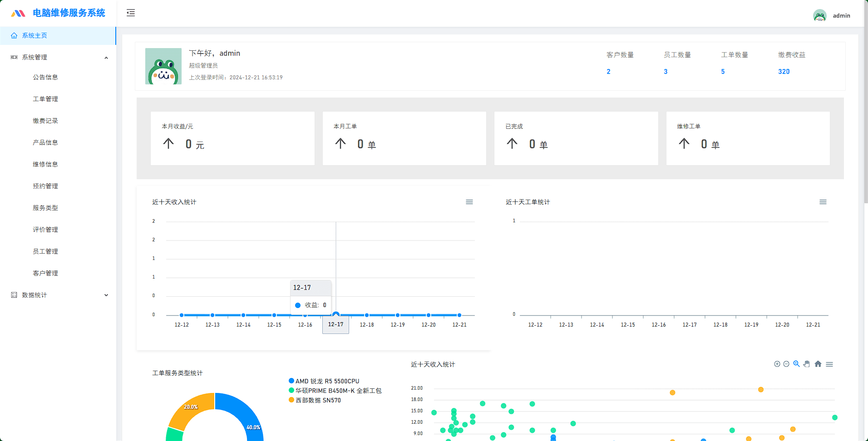
Task: Click the 电脑维修服务系统 title
Action: click(x=69, y=13)
